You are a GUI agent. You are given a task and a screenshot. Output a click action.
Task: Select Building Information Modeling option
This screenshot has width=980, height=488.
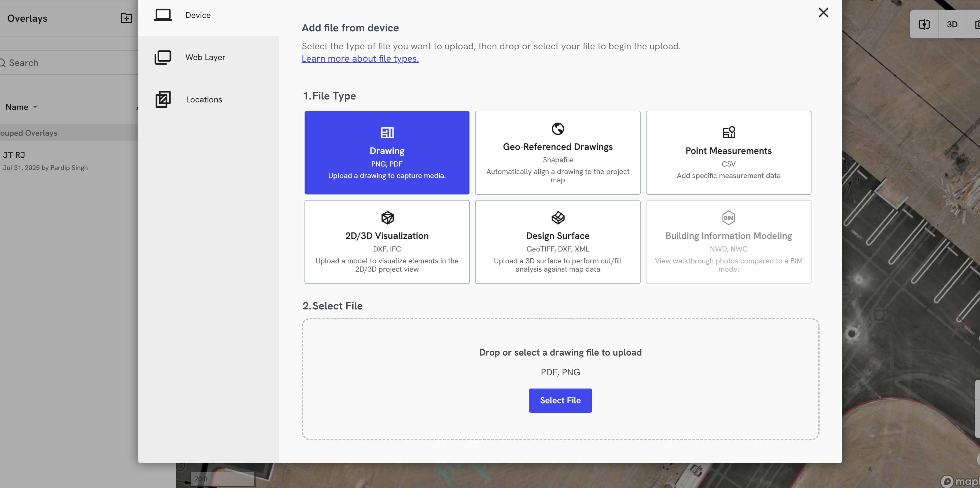point(729,242)
